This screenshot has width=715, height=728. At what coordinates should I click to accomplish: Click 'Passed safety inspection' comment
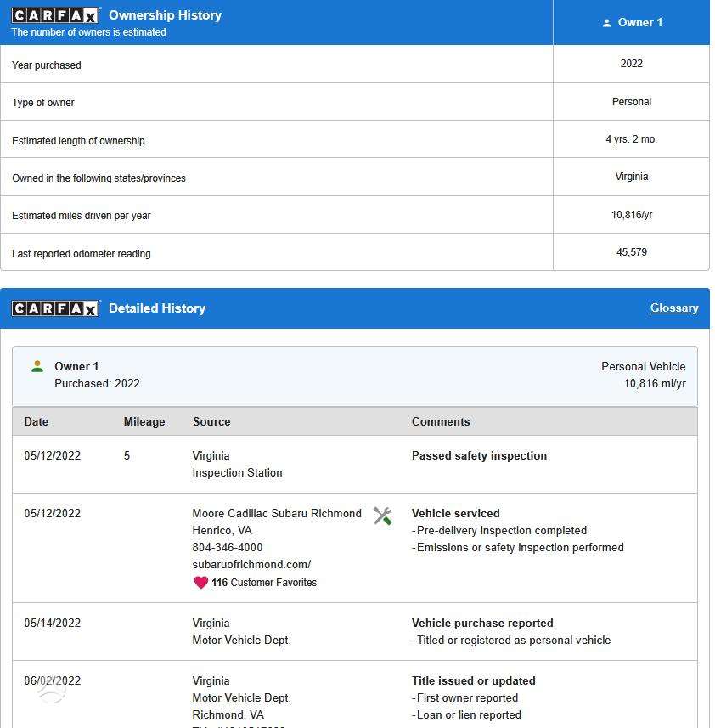(x=479, y=456)
